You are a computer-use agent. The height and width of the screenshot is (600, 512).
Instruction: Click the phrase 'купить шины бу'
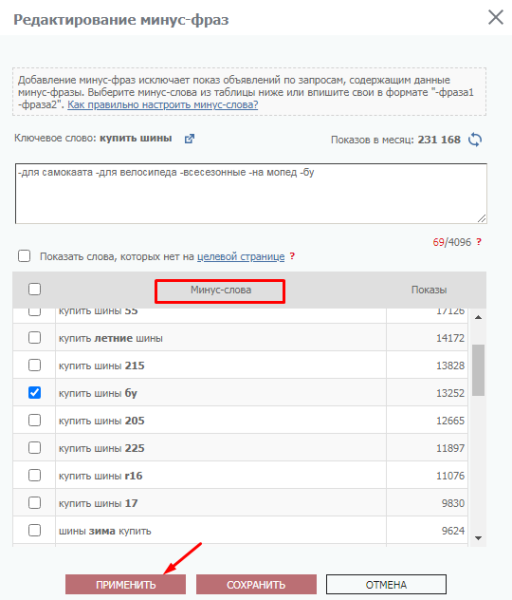click(98, 394)
